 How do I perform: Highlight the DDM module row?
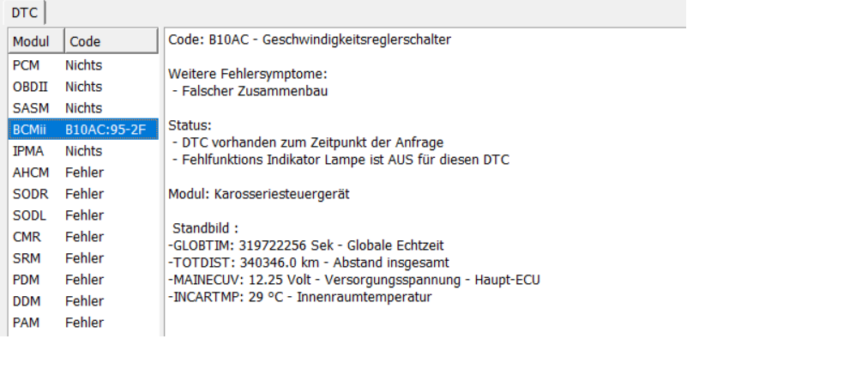point(82,301)
